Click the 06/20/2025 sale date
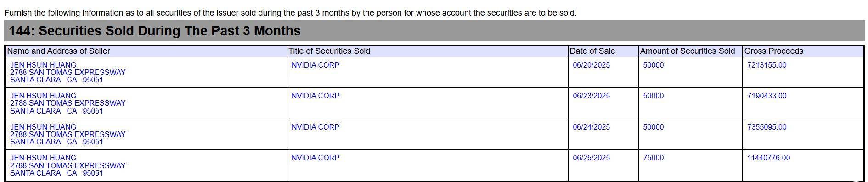The height and width of the screenshot is (182, 868). click(x=592, y=65)
